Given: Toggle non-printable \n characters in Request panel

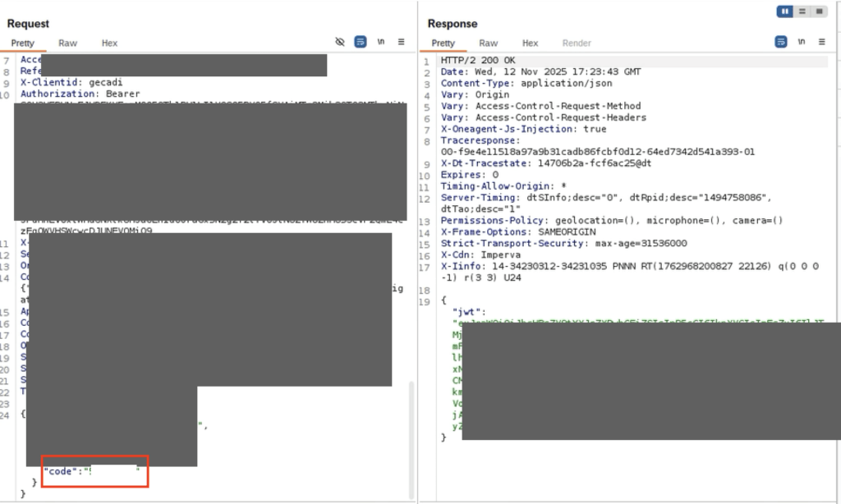Looking at the screenshot, I should point(381,42).
